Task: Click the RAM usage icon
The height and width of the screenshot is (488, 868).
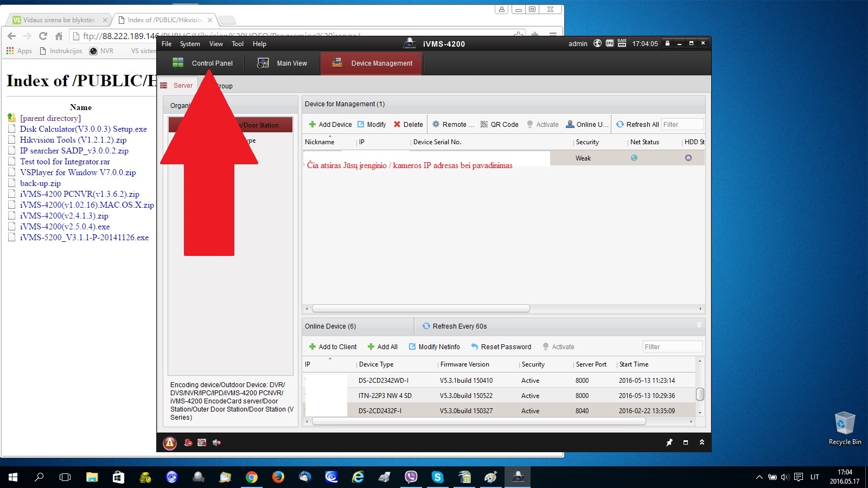Action: click(x=622, y=43)
